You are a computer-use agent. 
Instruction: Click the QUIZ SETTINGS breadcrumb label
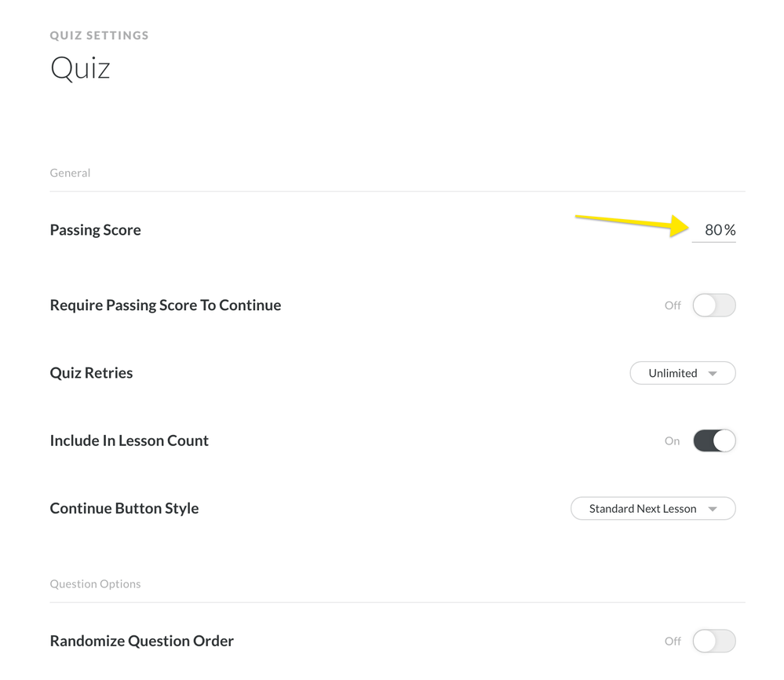coord(99,35)
